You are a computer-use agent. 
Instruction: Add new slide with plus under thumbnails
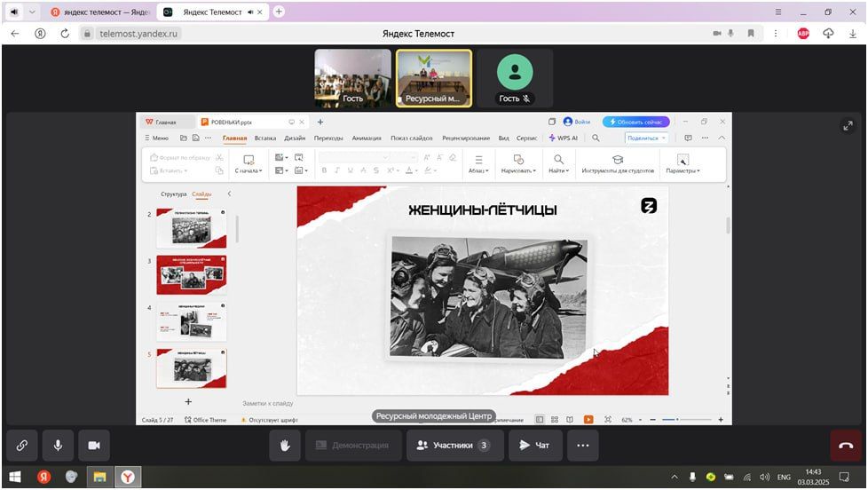pyautogui.click(x=188, y=401)
